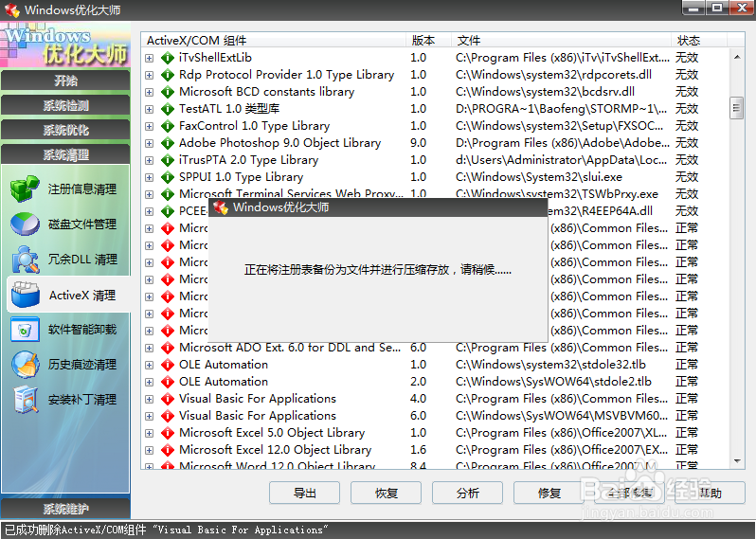Click the green icon beside iTvShellExtLib

(x=168, y=58)
